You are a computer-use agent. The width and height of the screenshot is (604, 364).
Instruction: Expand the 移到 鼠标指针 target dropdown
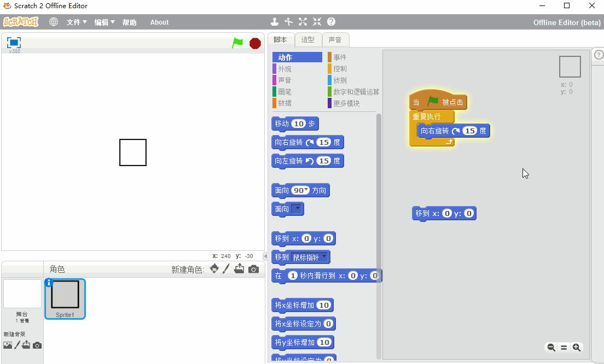(324, 257)
